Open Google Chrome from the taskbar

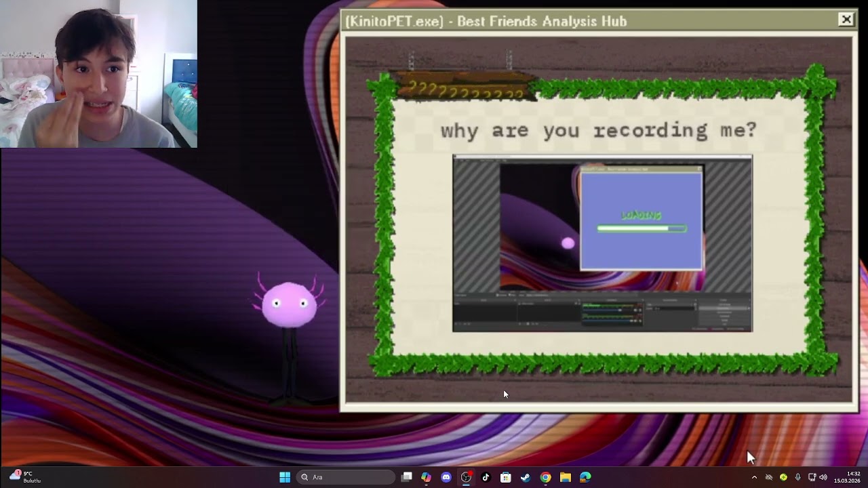pyautogui.click(x=545, y=477)
